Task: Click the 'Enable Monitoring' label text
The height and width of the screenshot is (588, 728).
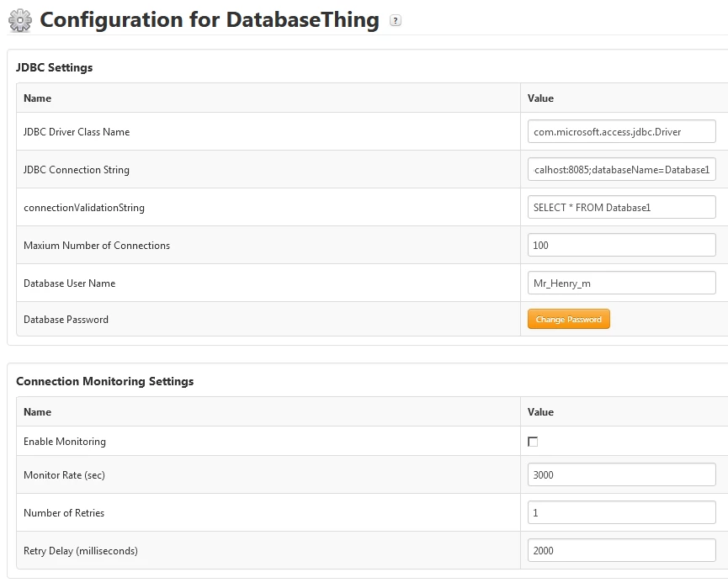Action: coord(65,442)
